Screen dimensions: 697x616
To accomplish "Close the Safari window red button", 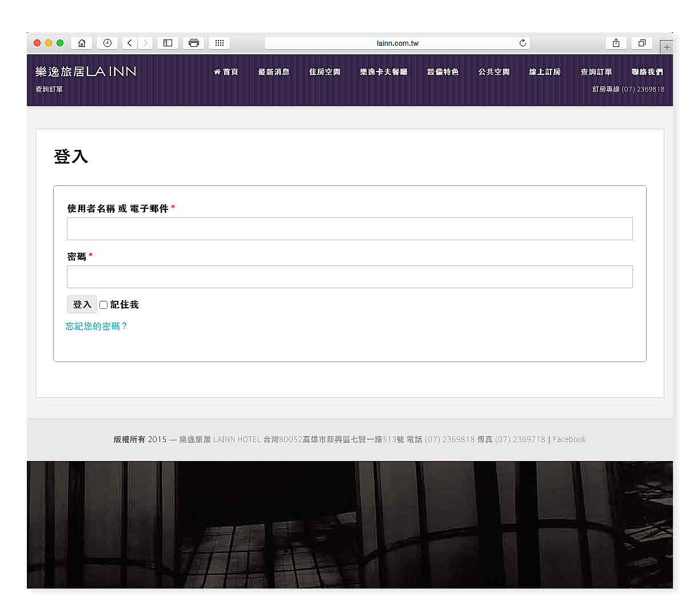I will [37, 43].
